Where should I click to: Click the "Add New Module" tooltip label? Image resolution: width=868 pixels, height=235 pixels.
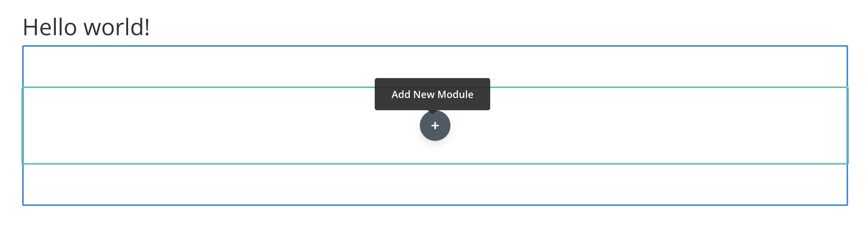click(432, 94)
